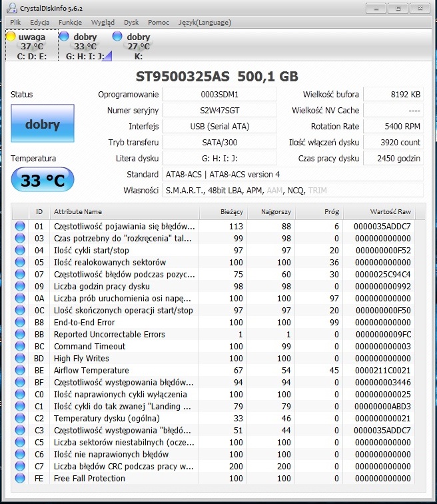Click the status orb of attribute 04
This screenshot has width=437, height=504.
[20, 250]
